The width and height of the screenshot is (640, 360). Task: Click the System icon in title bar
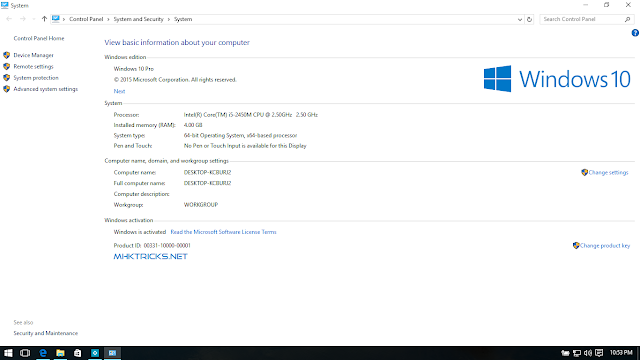[4, 5]
